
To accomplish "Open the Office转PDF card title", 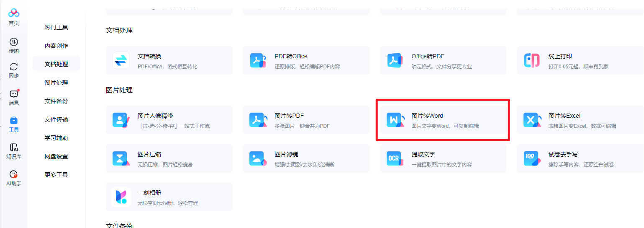I will 428,56.
